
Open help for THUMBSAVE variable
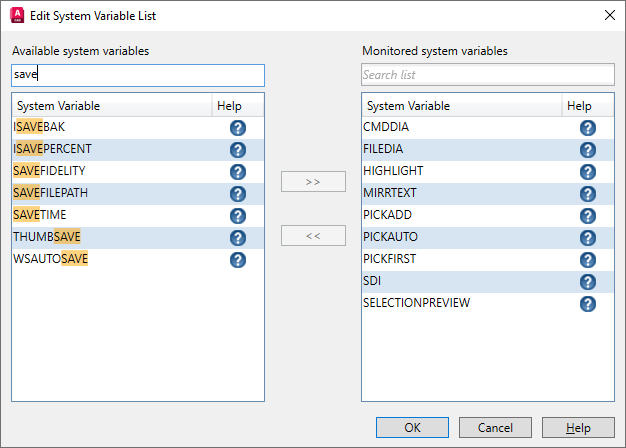[238, 238]
